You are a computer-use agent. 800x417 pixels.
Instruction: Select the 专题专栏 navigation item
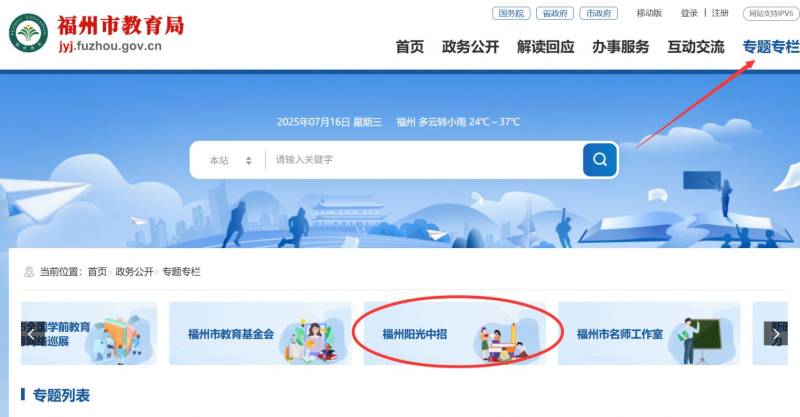coord(771,47)
